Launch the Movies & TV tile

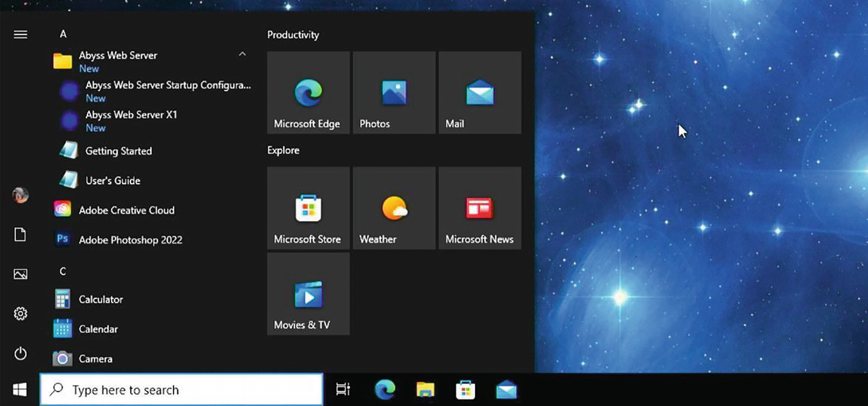click(x=308, y=294)
